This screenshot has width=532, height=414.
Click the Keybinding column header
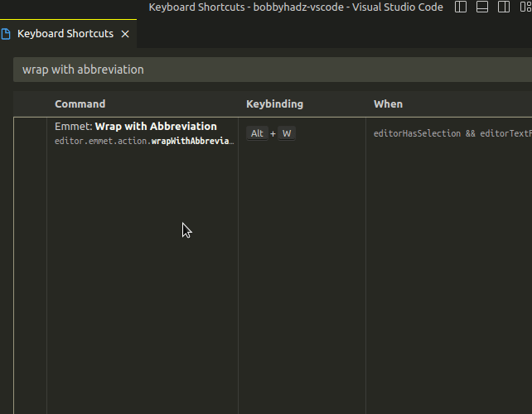tap(275, 104)
